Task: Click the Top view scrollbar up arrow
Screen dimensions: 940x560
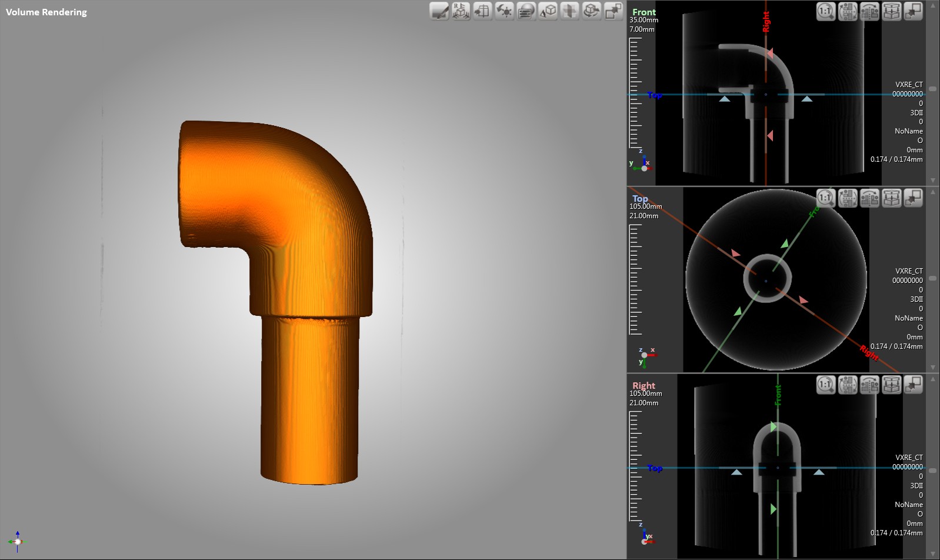Action: pos(933,192)
